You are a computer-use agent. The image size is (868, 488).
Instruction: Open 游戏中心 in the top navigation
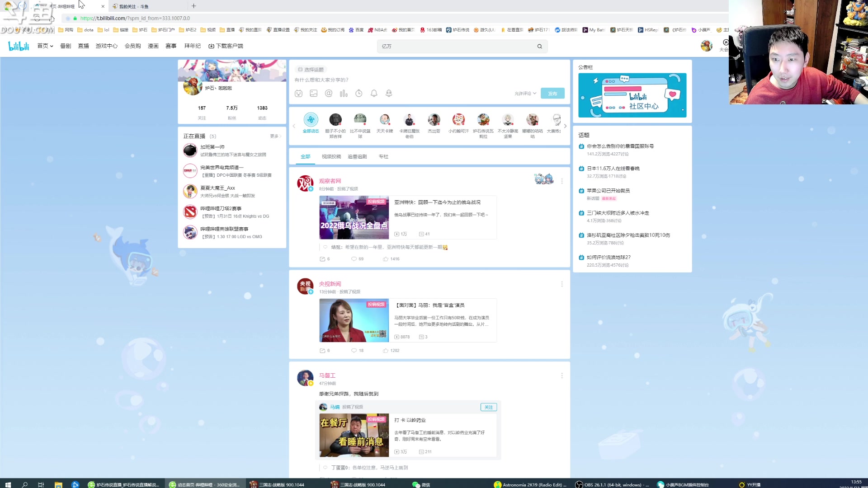107,46
